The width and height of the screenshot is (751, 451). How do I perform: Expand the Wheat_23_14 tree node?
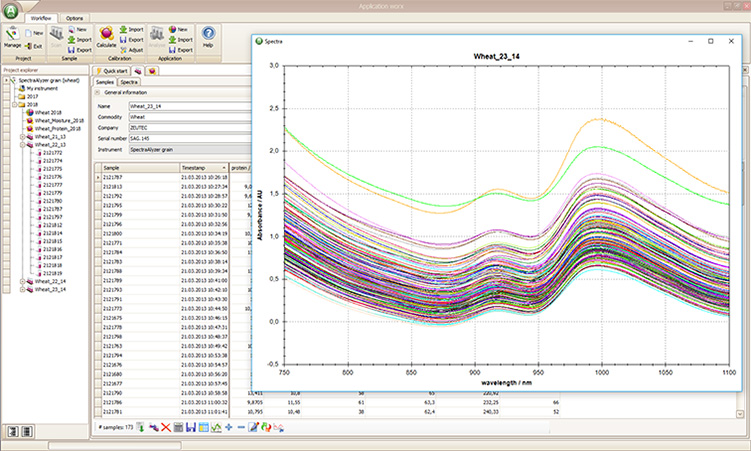[23, 289]
